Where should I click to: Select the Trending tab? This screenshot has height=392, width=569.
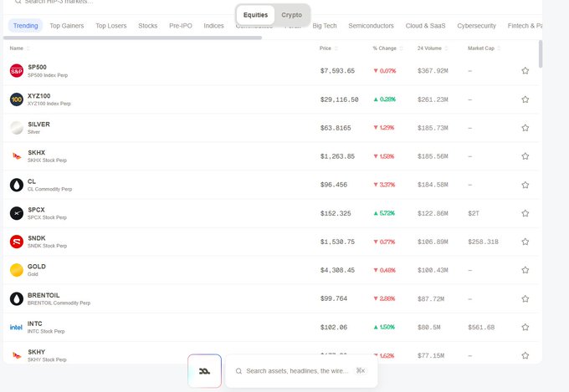25,26
